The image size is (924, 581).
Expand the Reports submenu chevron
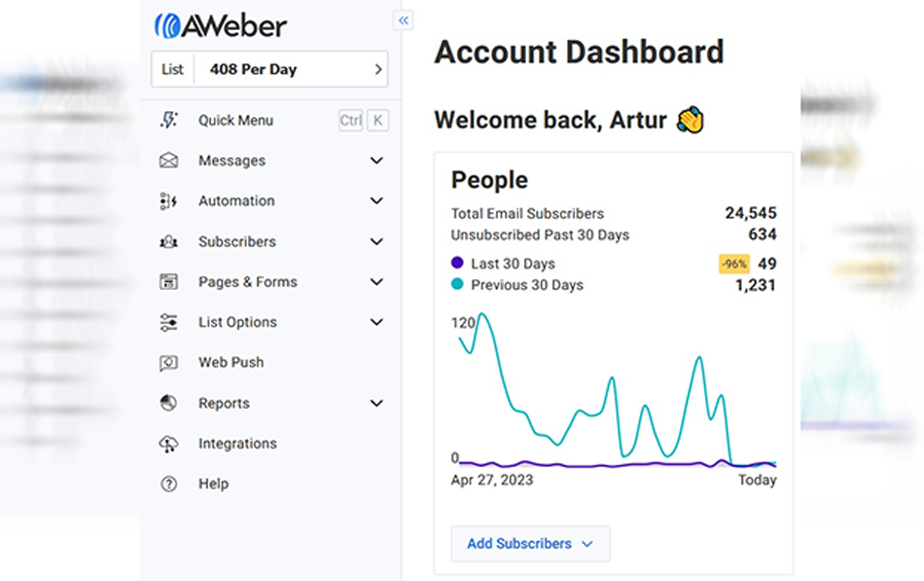click(x=376, y=403)
